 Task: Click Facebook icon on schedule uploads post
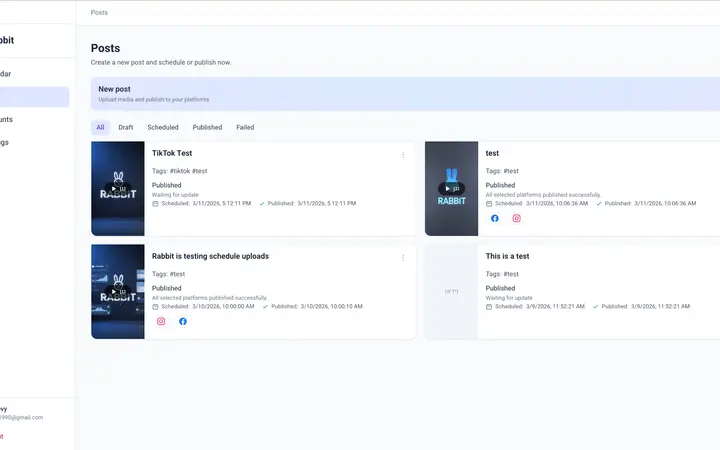tap(183, 322)
